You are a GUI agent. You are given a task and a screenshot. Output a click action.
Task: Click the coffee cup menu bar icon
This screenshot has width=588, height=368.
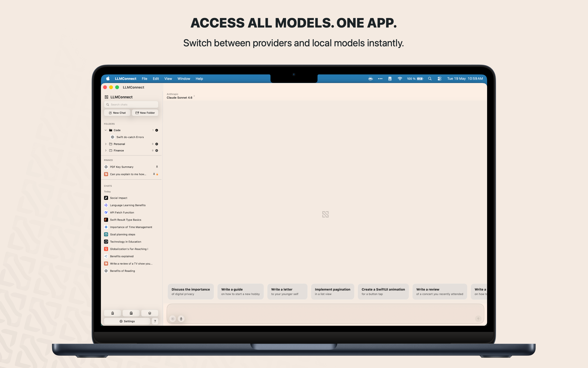[x=371, y=79]
